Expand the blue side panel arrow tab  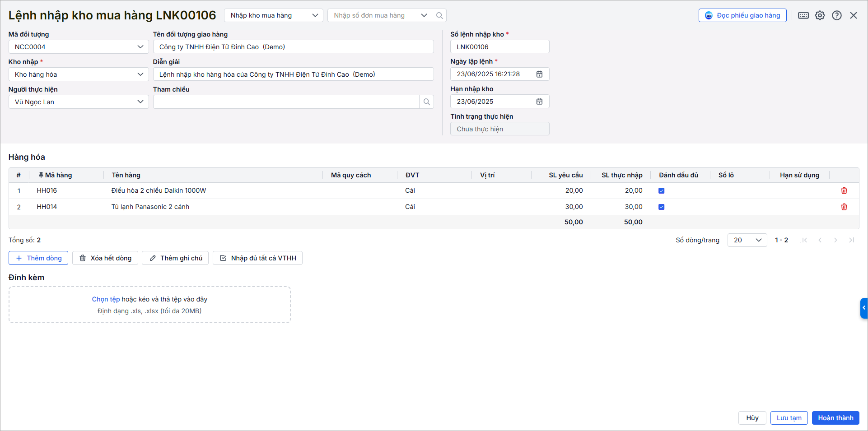863,308
